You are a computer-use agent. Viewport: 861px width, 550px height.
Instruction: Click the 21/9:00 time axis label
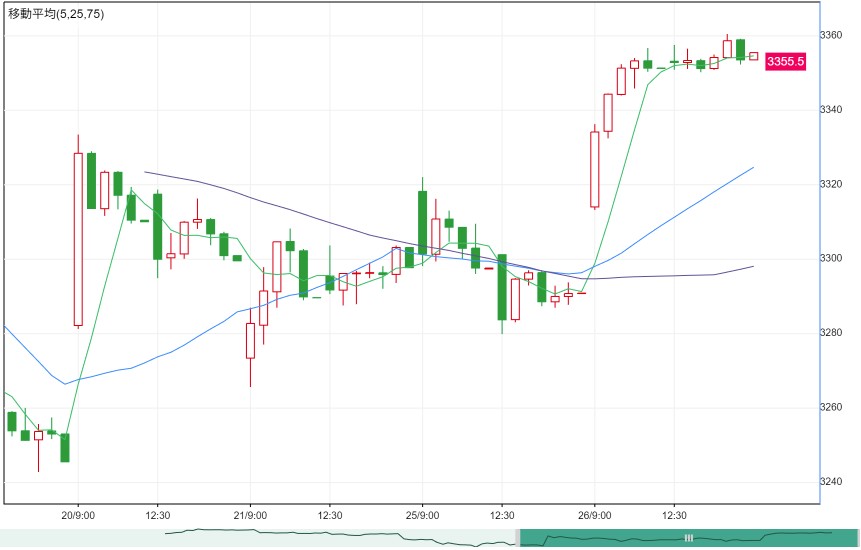(x=250, y=515)
